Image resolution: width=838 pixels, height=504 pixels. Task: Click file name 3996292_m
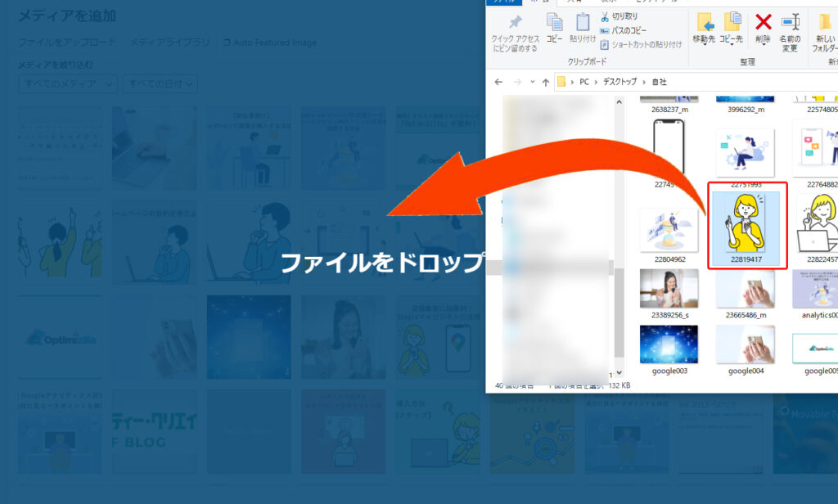pyautogui.click(x=746, y=109)
